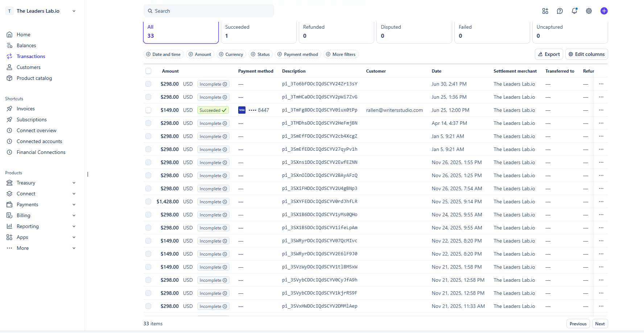Open row actions for the $149.00 Succeeded payment
Image resolution: width=644 pixels, height=333 pixels.
tap(601, 110)
